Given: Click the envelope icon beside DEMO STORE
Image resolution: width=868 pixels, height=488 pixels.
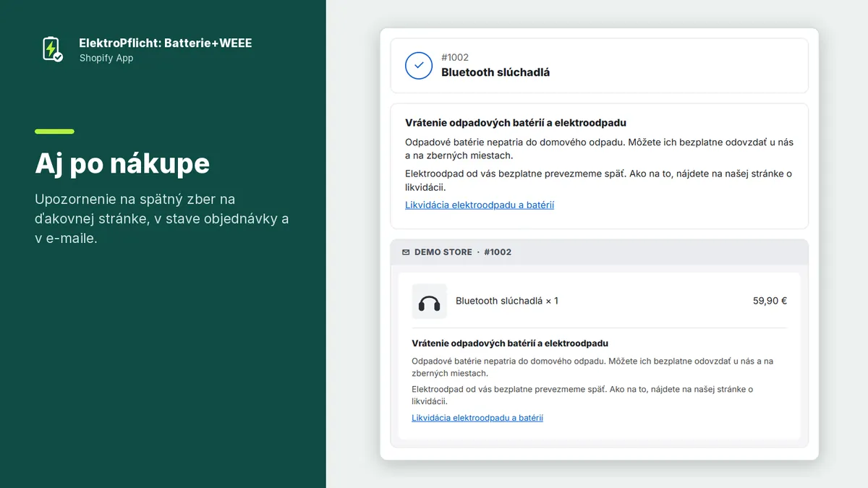Looking at the screenshot, I should tap(406, 252).
